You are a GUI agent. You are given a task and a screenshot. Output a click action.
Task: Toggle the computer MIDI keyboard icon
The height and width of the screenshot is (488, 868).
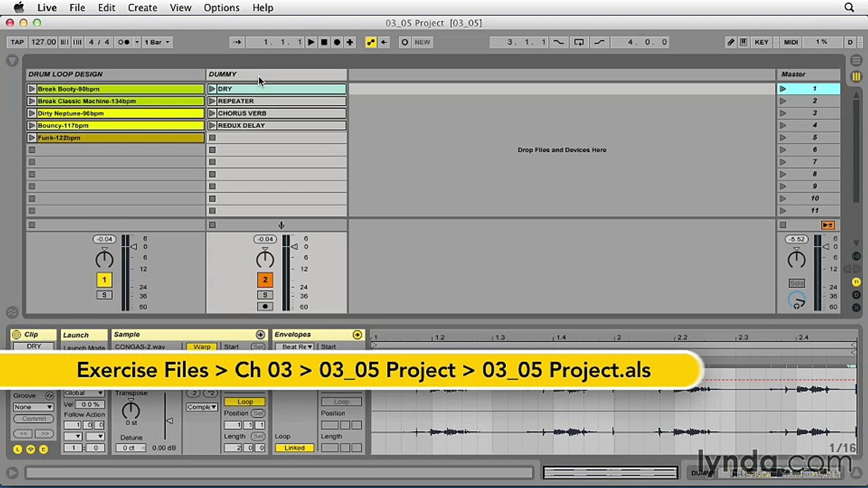click(743, 42)
